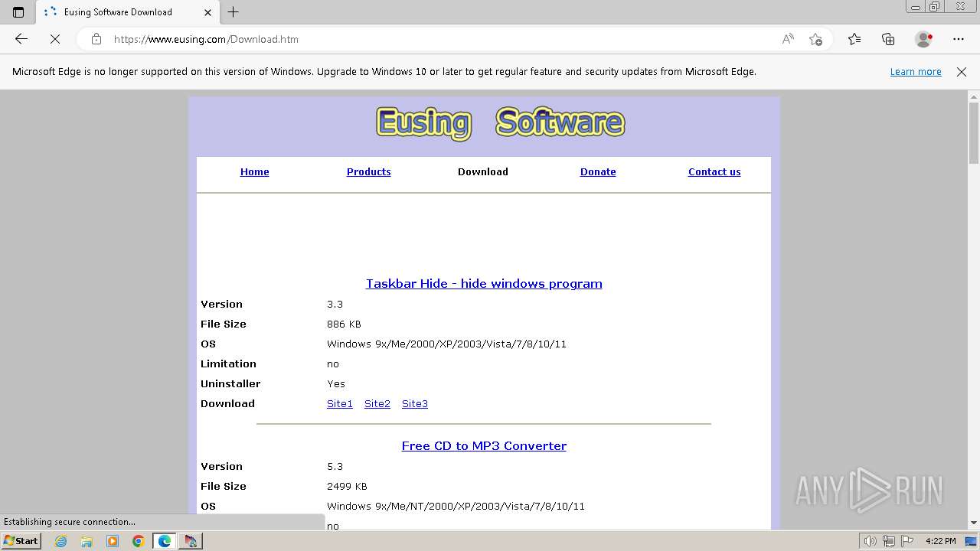This screenshot has height=551, width=980.
Task: Open Edge Settings and more menu
Action: (x=959, y=39)
